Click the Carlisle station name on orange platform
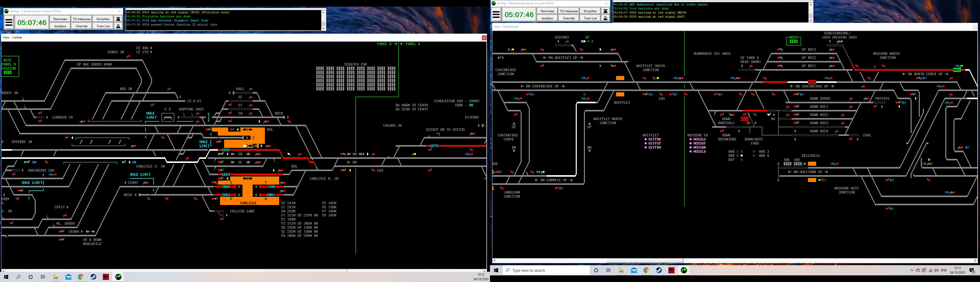This screenshot has width=980, height=282. 248,203
